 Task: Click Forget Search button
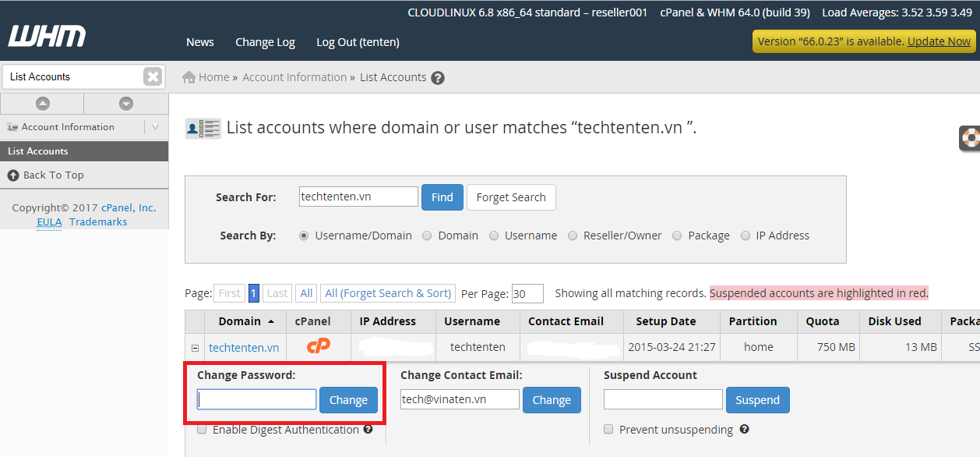pos(511,197)
